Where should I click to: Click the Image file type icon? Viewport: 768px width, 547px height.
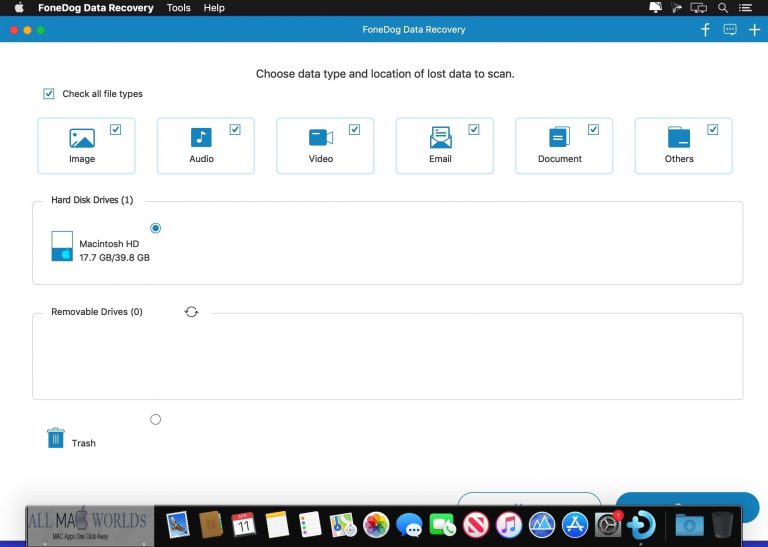(x=82, y=138)
